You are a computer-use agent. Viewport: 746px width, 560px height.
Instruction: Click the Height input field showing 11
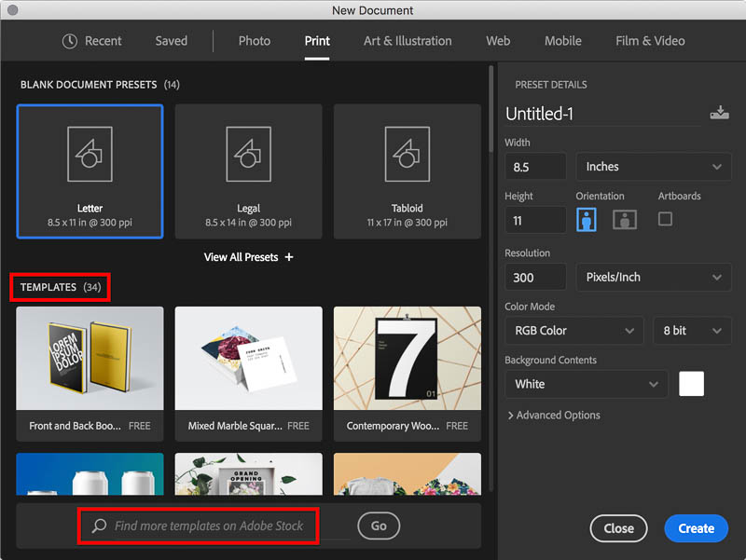535,220
